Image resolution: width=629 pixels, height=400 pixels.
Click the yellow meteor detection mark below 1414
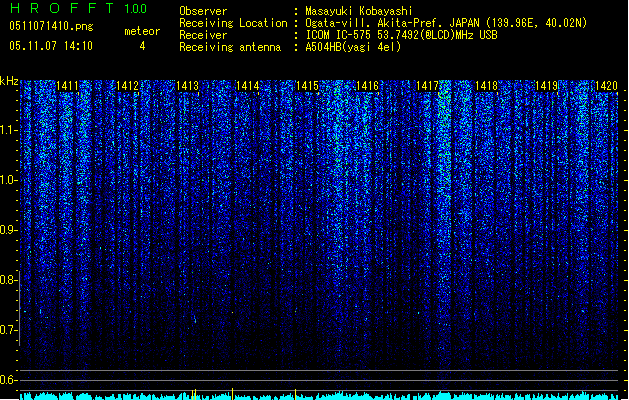[232, 394]
